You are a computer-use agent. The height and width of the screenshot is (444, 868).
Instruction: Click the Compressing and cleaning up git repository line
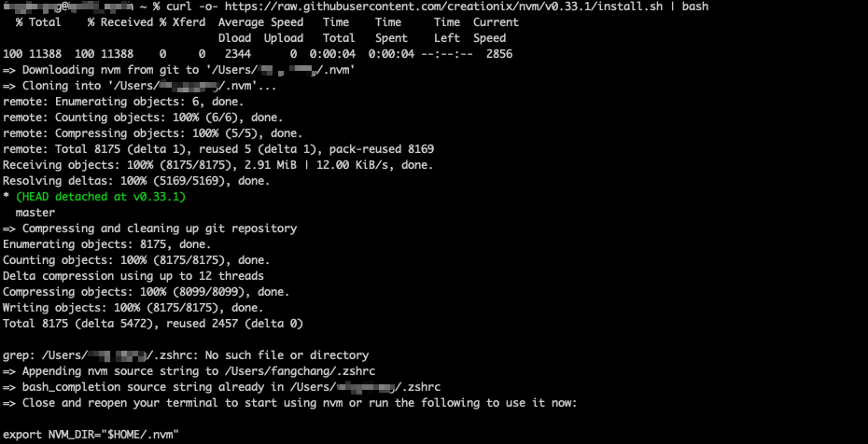150,229
